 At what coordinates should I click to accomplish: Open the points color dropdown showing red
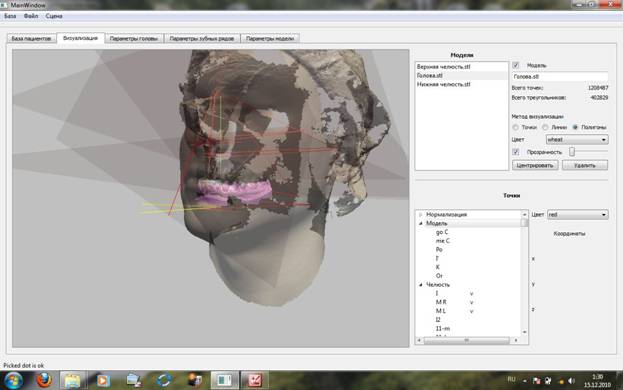tap(578, 214)
